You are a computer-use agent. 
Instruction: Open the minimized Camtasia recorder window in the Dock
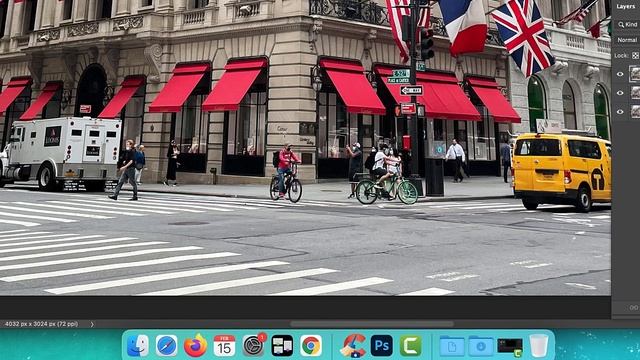[x=510, y=347]
